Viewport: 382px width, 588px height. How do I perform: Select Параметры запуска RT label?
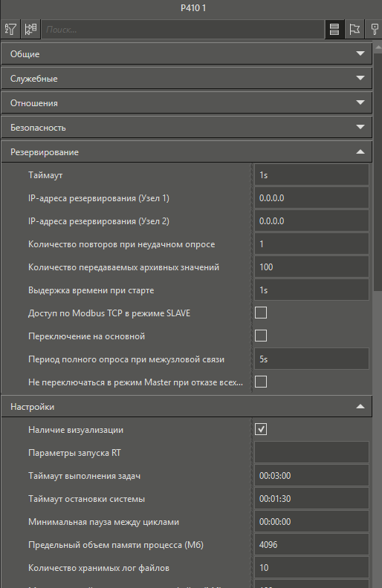pos(74,453)
